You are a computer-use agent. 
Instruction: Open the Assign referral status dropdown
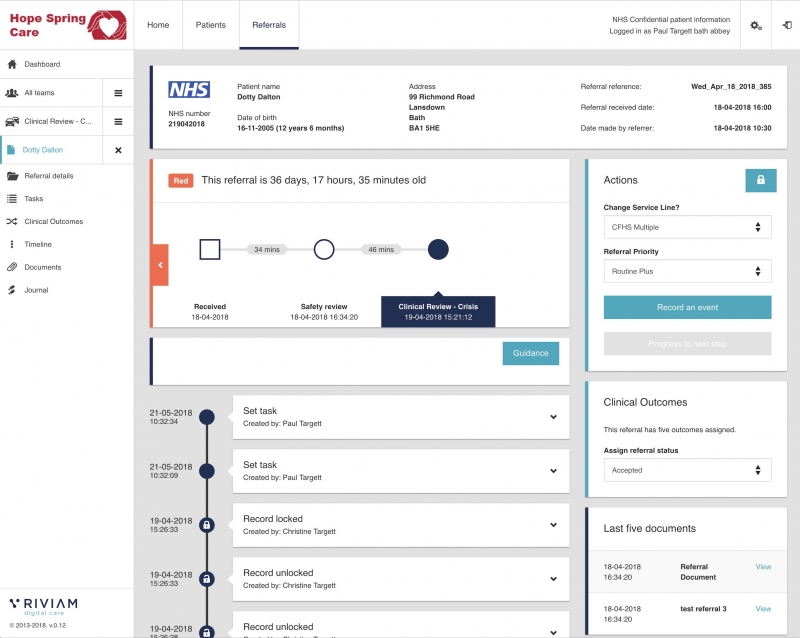(x=687, y=470)
